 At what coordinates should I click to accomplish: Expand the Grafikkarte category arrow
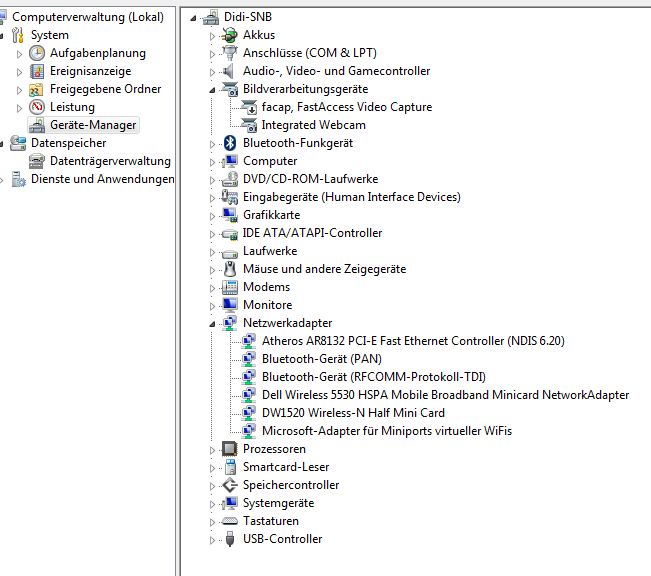click(x=212, y=216)
